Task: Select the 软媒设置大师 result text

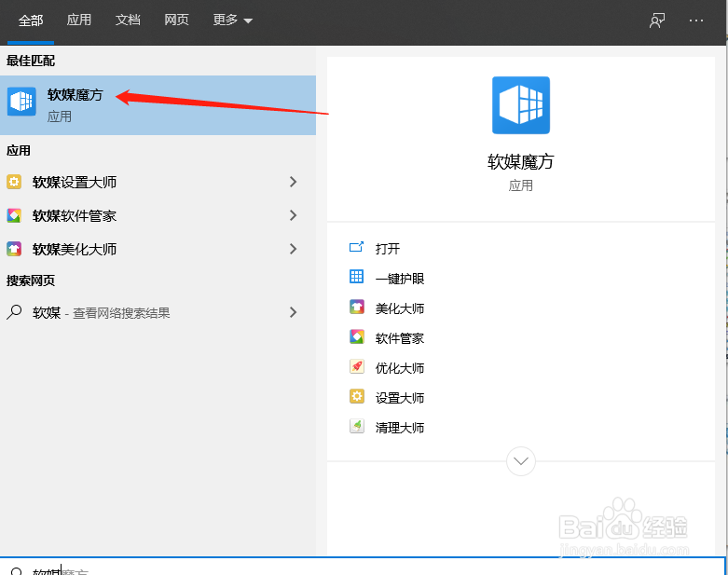Action: click(x=75, y=183)
